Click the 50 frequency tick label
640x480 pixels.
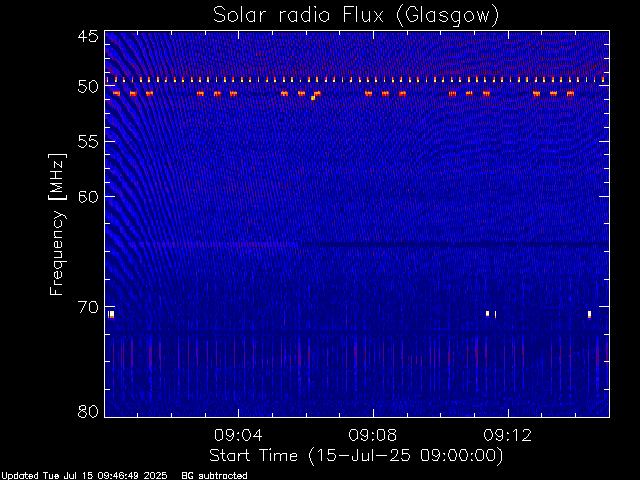pyautogui.click(x=88, y=87)
